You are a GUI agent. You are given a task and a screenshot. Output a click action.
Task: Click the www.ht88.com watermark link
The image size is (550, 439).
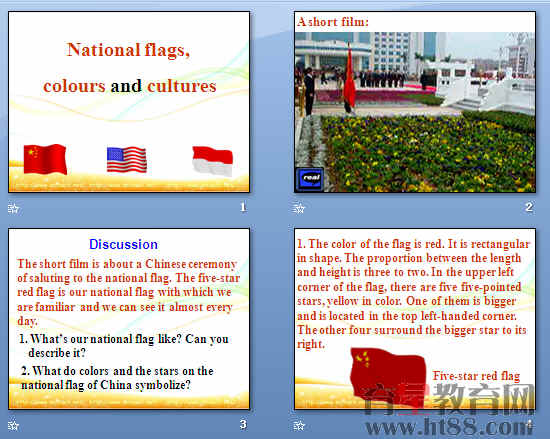[450, 427]
